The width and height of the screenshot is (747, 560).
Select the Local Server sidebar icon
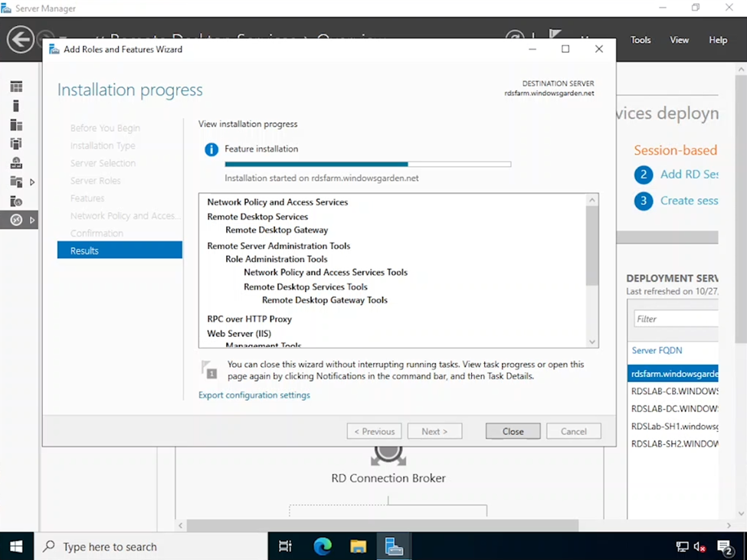[x=17, y=106]
